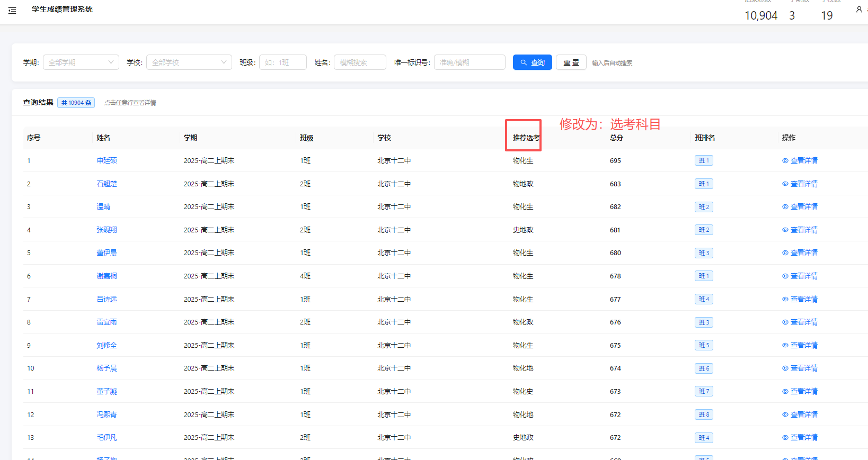Screen dimensions: 868x460
Task: Click the 班级 input field
Action: (282, 62)
